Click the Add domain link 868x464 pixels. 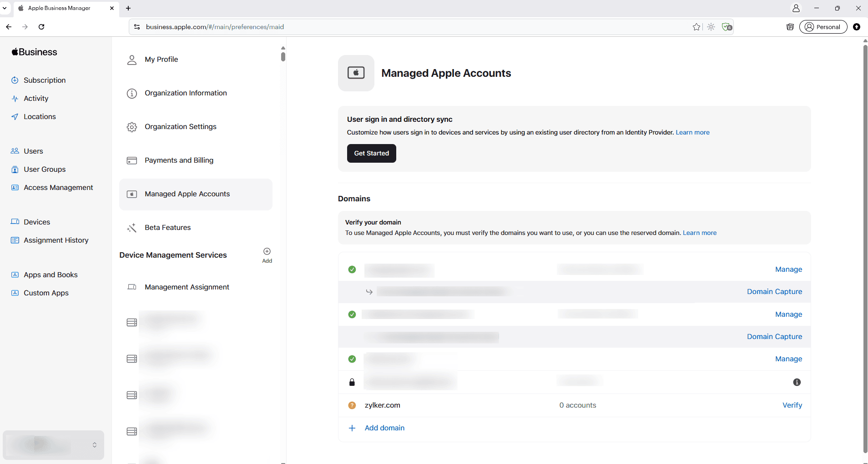click(x=384, y=428)
